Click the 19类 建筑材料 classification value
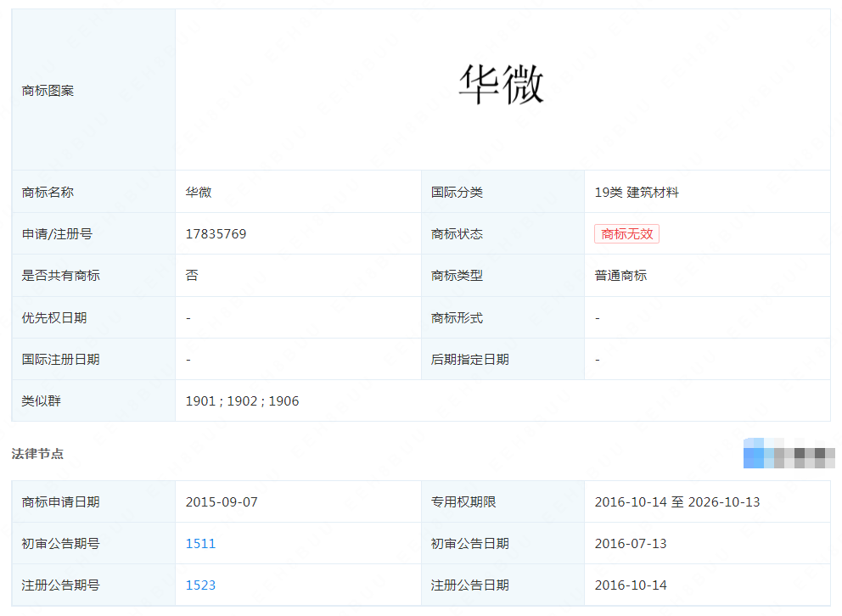This screenshot has height=616, width=842. click(x=637, y=192)
